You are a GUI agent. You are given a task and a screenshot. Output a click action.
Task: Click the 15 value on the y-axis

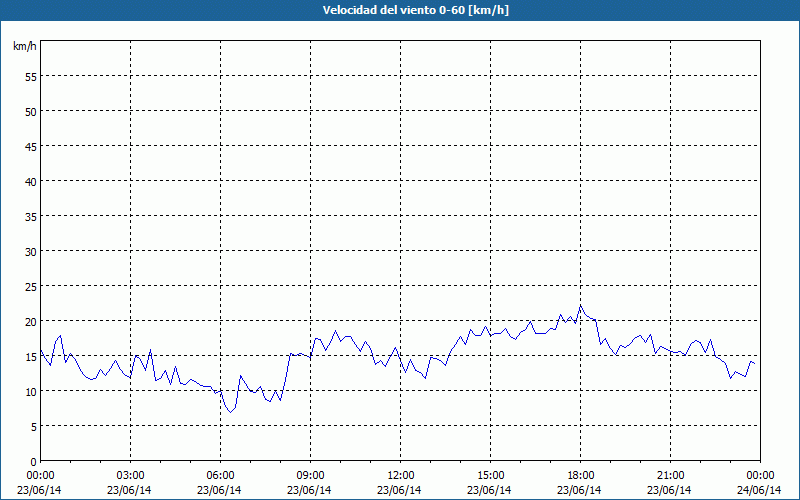31,357
